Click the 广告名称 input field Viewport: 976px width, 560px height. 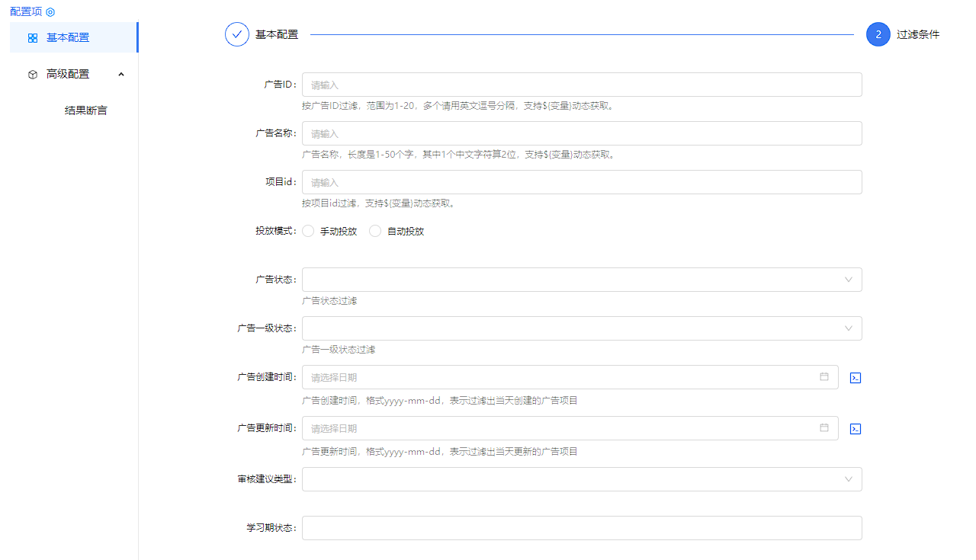[x=581, y=133]
